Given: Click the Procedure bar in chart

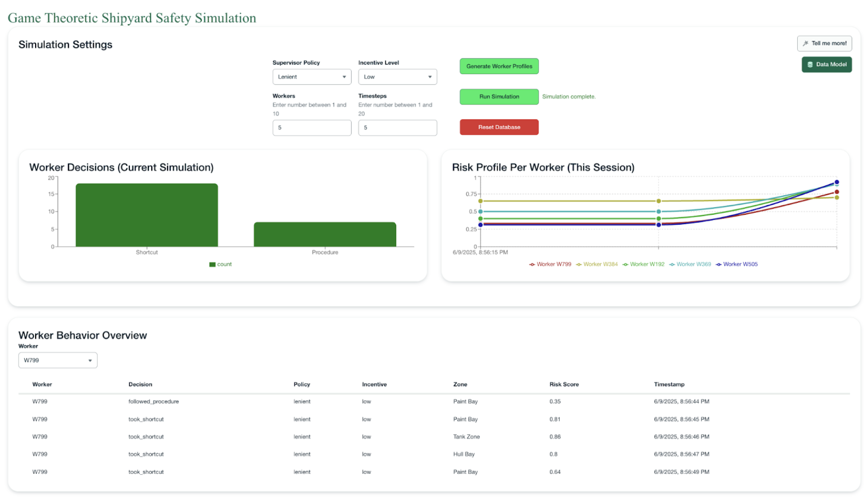Looking at the screenshot, I should (325, 235).
